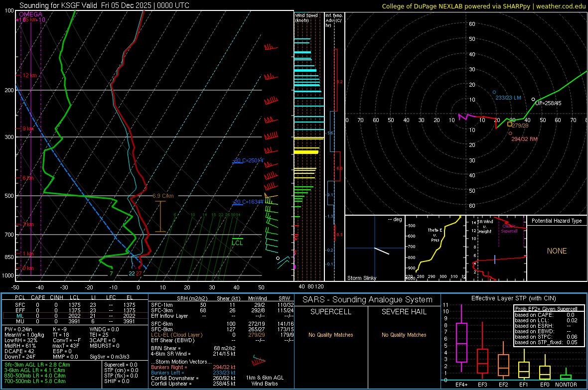Select the SFC parcel row

pos(75,305)
